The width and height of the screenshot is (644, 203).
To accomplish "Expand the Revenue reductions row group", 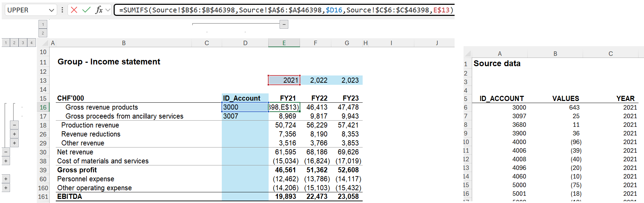I will [x=14, y=134].
